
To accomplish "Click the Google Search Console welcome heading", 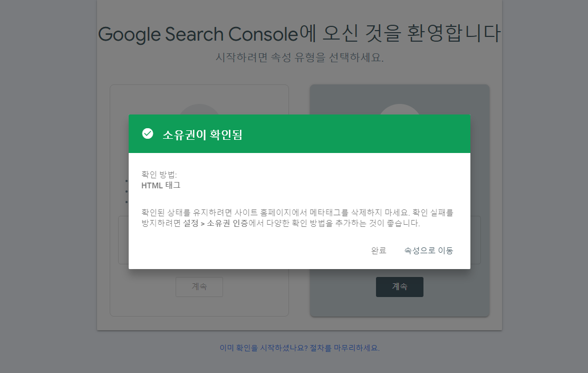I will [299, 34].
